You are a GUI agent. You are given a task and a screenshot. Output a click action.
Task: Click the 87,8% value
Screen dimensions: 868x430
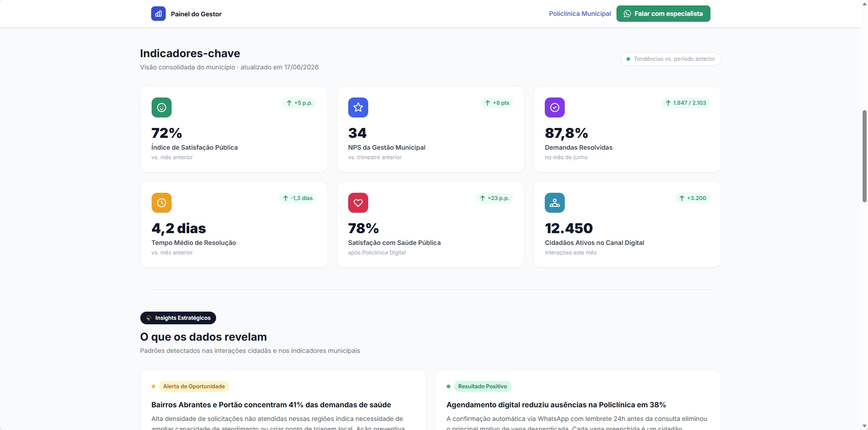click(567, 133)
